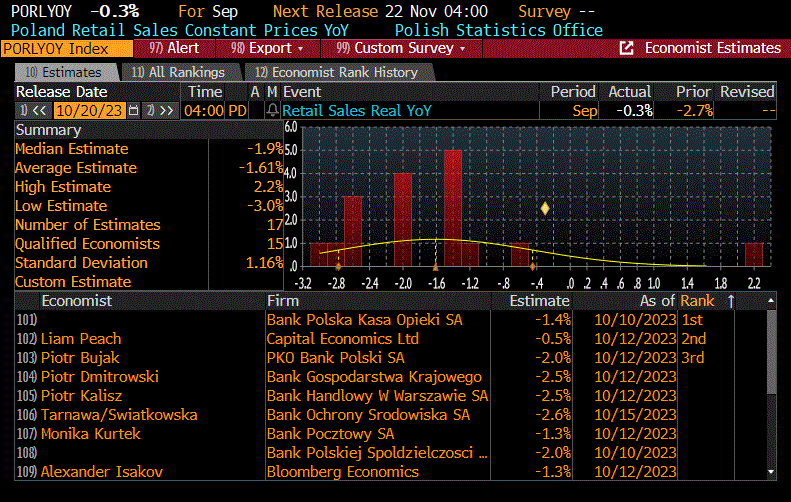Image resolution: width=791 pixels, height=502 pixels.
Task: Click the Standard Deviation row
Action: [149, 263]
